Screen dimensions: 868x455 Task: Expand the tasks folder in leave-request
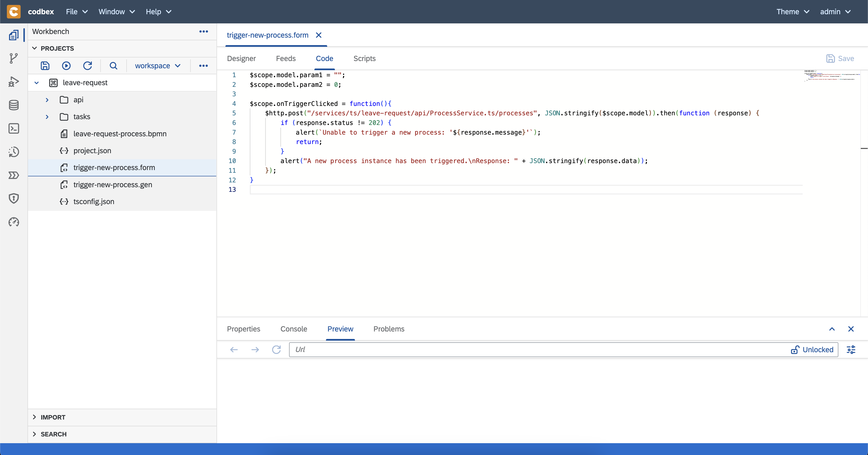click(x=46, y=117)
